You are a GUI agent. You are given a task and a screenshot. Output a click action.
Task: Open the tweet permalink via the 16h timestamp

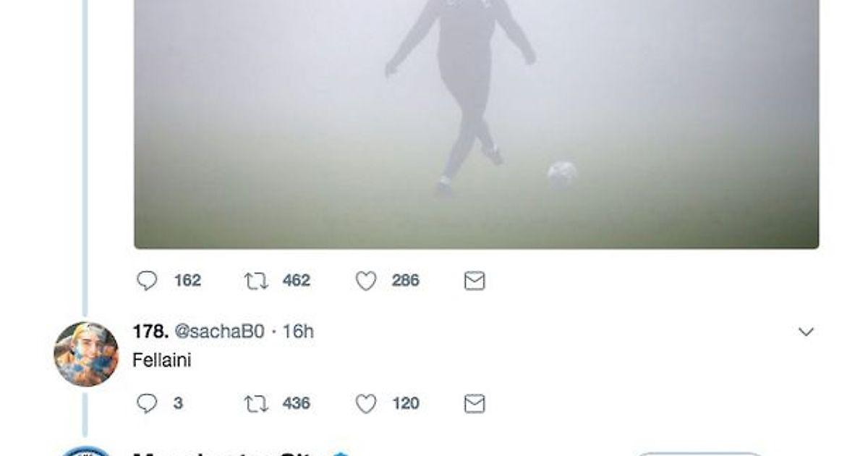[298, 332]
